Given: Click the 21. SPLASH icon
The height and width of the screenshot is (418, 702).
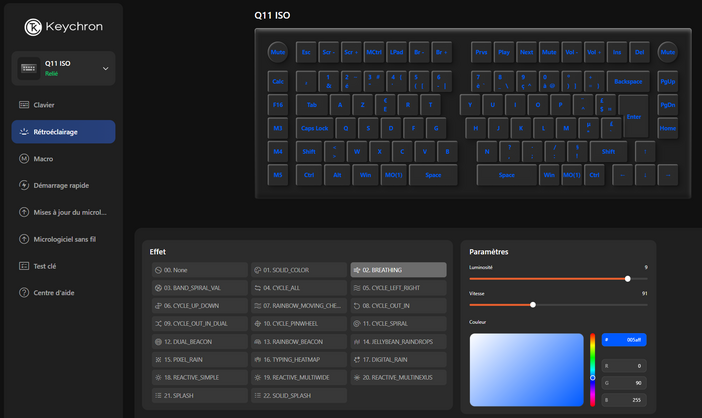Looking at the screenshot, I should coord(158,395).
